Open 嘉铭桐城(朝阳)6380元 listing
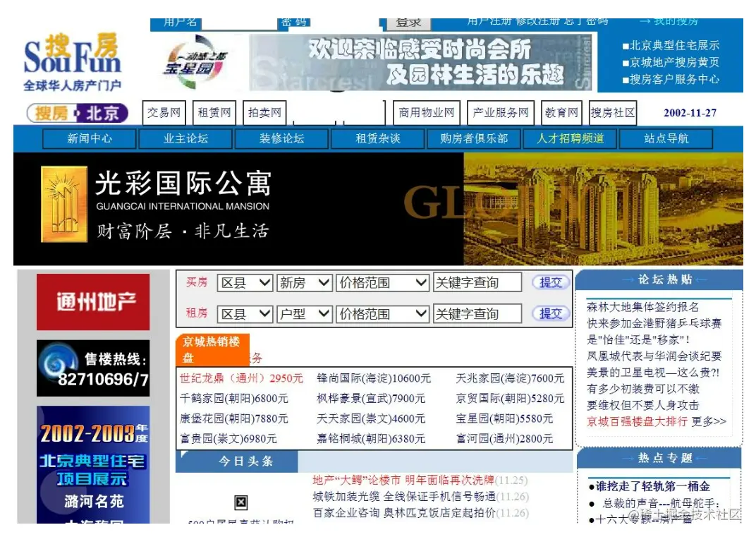 coord(371,439)
